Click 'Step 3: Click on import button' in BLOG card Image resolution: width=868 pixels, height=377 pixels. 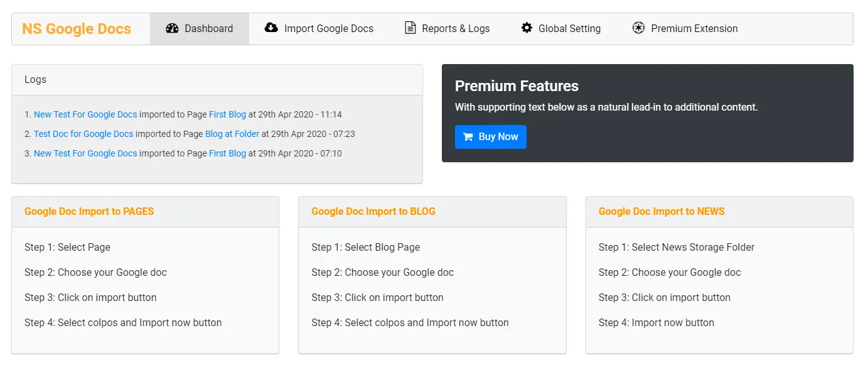(x=377, y=297)
